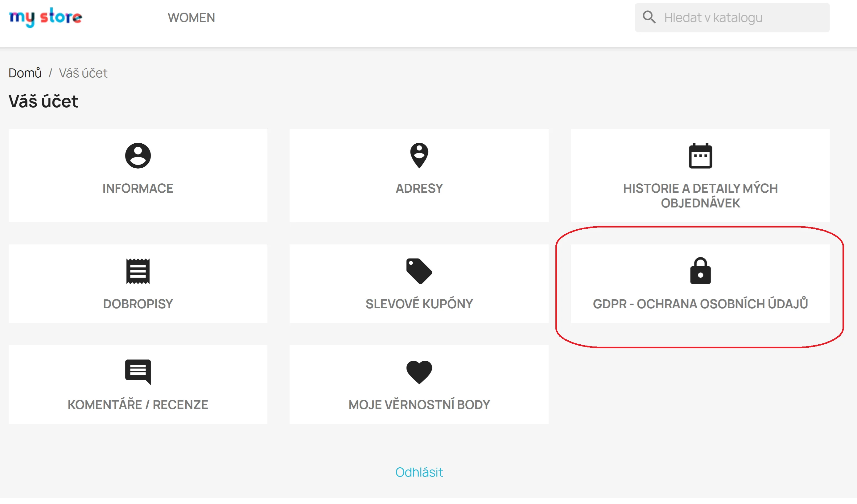
Task: Click the tag icon for Slevové kupóny
Action: (419, 271)
